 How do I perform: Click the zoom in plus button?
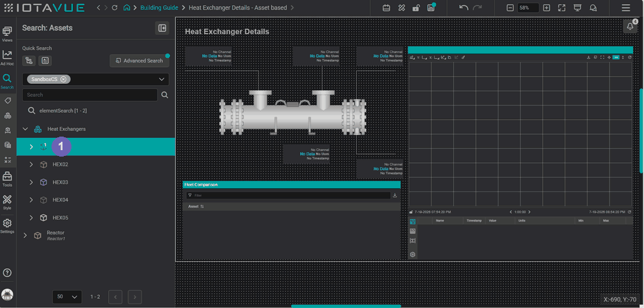coord(547,7)
